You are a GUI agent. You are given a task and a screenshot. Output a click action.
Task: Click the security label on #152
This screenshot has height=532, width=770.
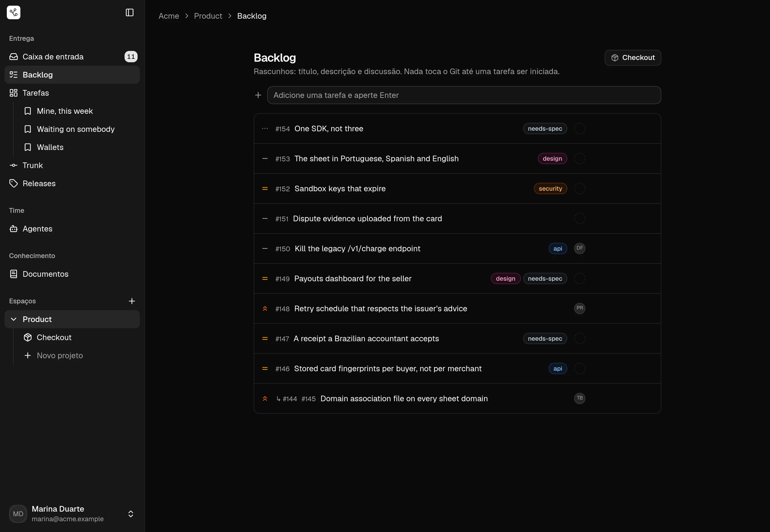[550, 189]
